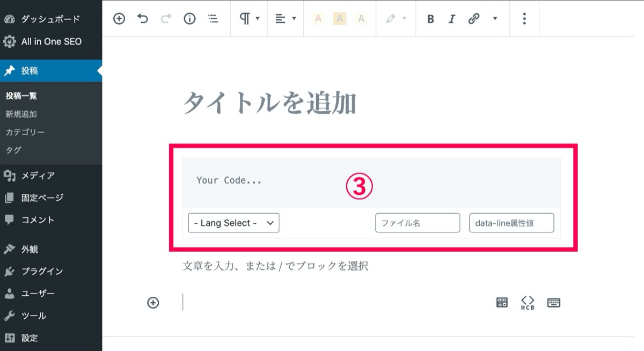
Task: Open block navigation list icon
Action: click(x=213, y=19)
